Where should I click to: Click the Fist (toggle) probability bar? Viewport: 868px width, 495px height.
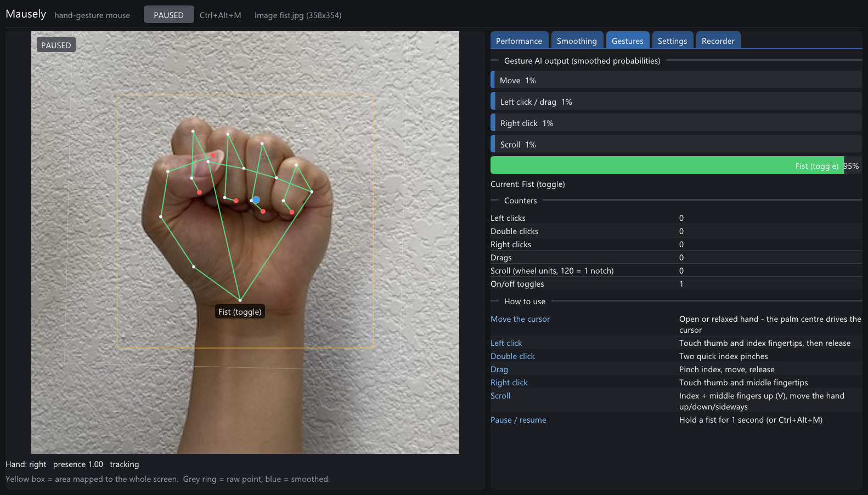(676, 166)
